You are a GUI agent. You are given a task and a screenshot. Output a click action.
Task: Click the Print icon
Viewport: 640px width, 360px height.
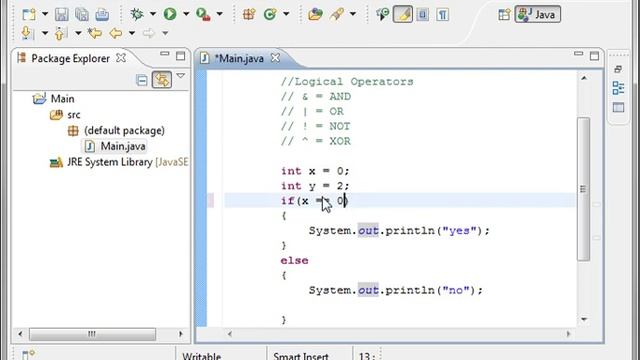coord(102,15)
